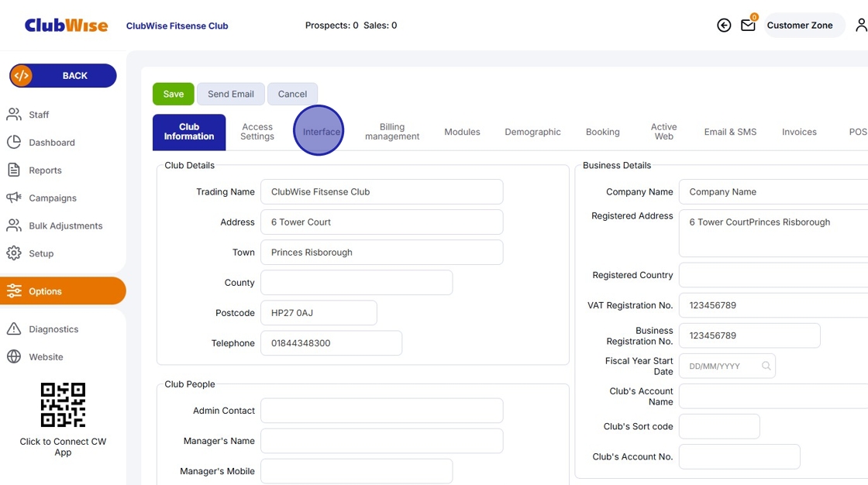Click the Campaigns megaphone icon

(14, 198)
